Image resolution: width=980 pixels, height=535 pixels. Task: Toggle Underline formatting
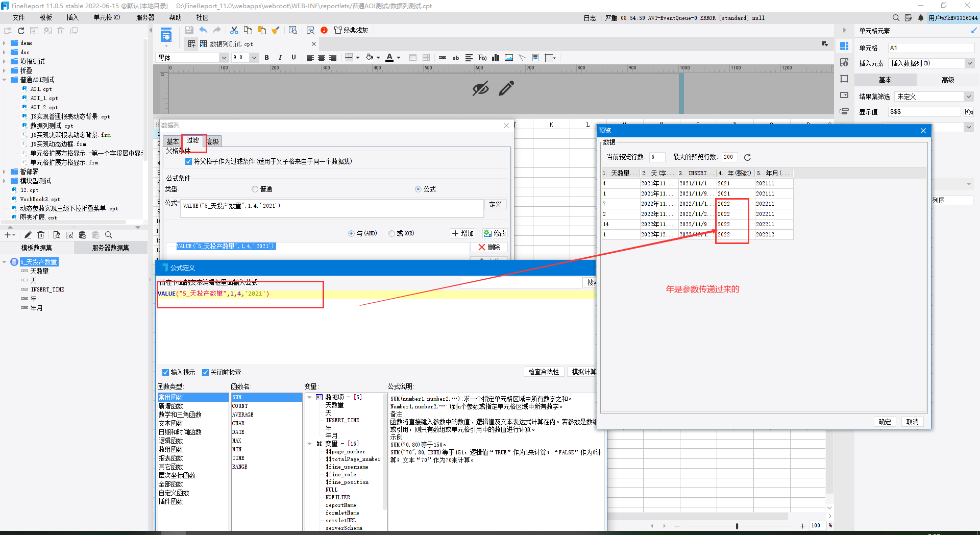point(293,58)
